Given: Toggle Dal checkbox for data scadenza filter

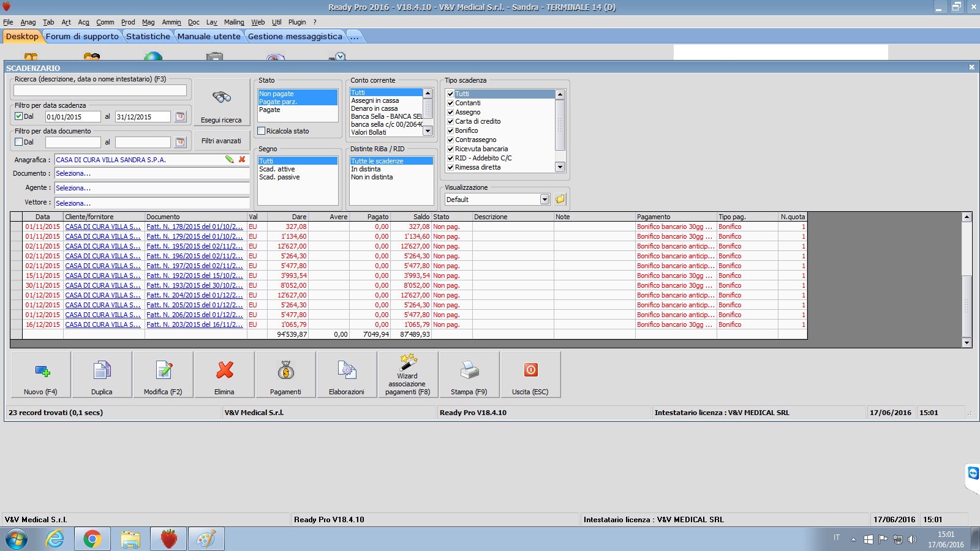Looking at the screenshot, I should [19, 116].
